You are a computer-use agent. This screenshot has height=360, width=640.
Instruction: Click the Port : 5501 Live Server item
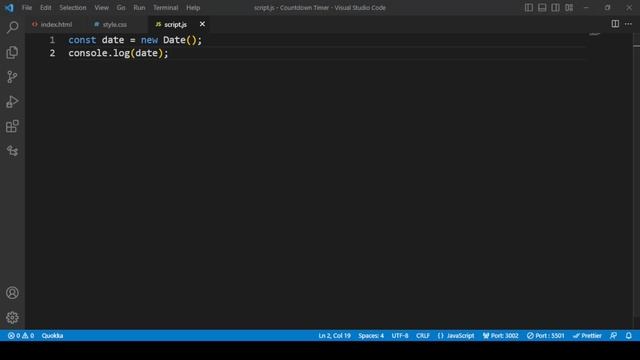click(x=546, y=336)
